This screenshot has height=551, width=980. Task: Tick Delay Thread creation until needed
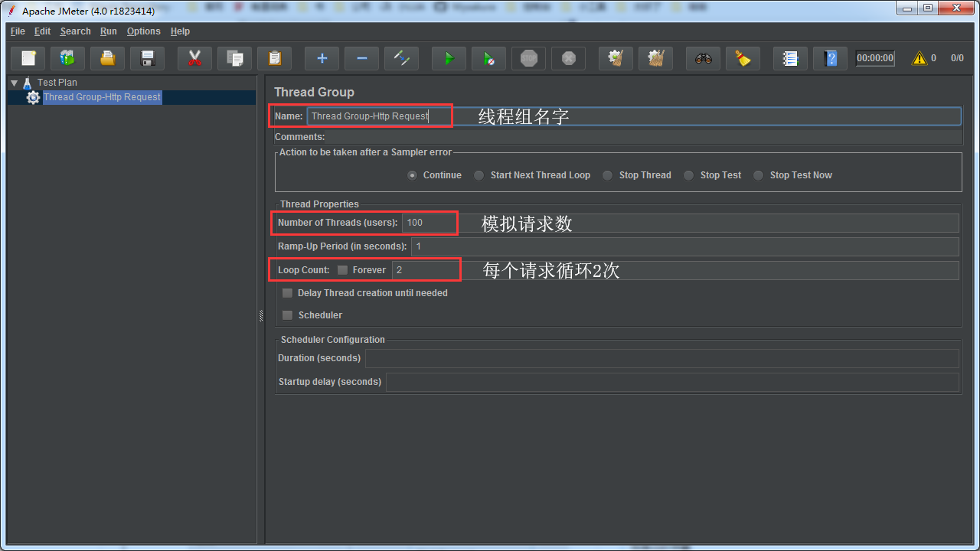click(x=287, y=293)
